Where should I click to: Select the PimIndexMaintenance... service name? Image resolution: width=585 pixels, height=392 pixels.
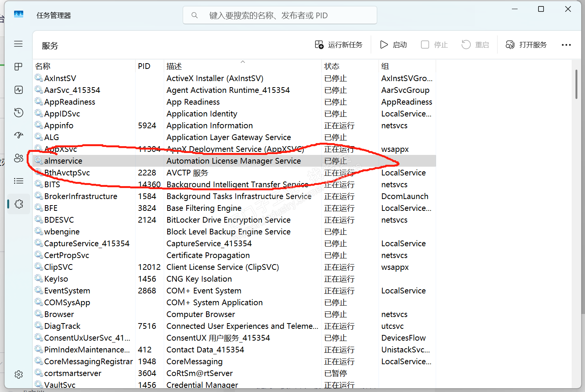[87, 350]
